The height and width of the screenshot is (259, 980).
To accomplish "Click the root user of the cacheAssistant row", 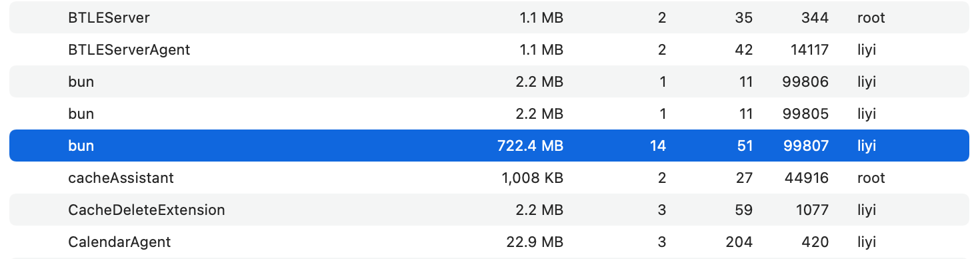I will 871,178.
